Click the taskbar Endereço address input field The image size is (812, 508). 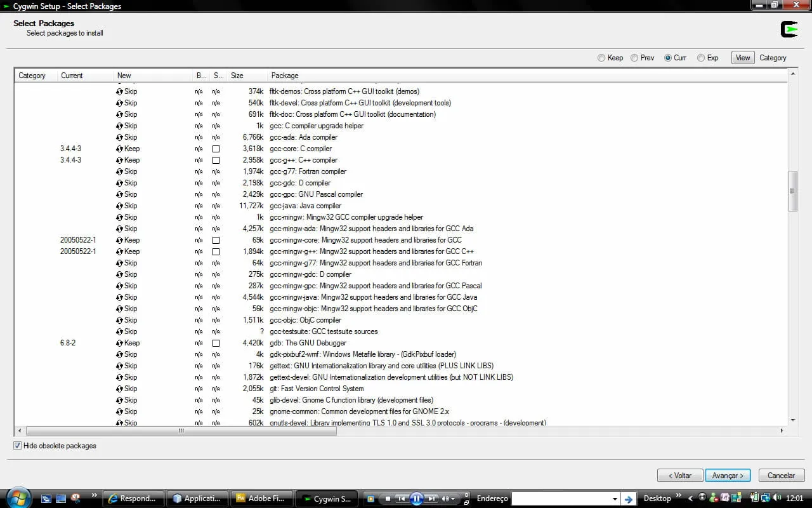(561, 498)
